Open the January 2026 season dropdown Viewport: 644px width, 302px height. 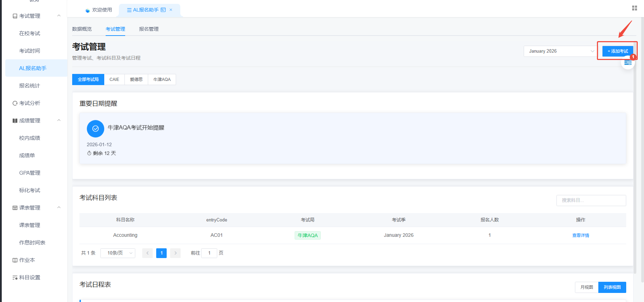point(561,51)
